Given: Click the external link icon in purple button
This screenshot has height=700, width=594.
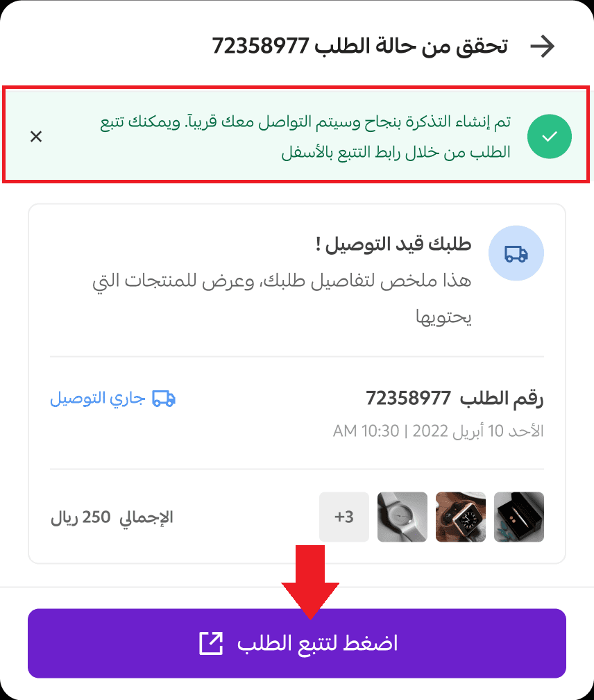Looking at the screenshot, I should coord(210,643).
